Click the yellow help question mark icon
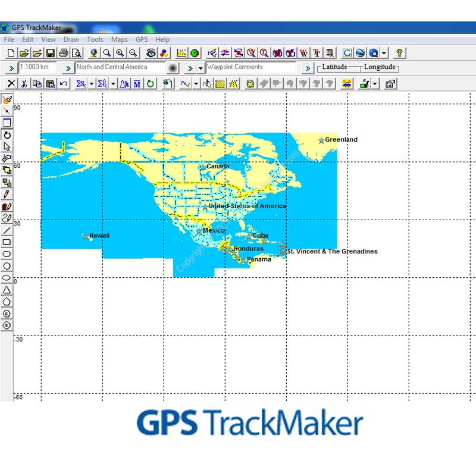Viewport: 476px width, 476px height. tap(399, 53)
